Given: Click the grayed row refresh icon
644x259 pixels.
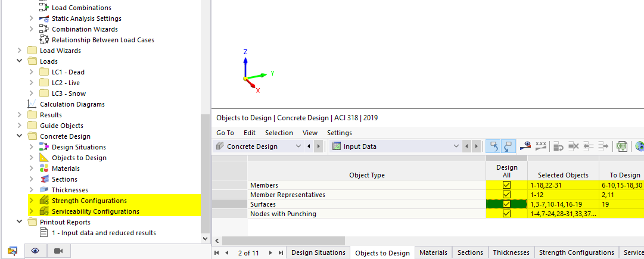Looking at the screenshot, I should (x=559, y=146).
